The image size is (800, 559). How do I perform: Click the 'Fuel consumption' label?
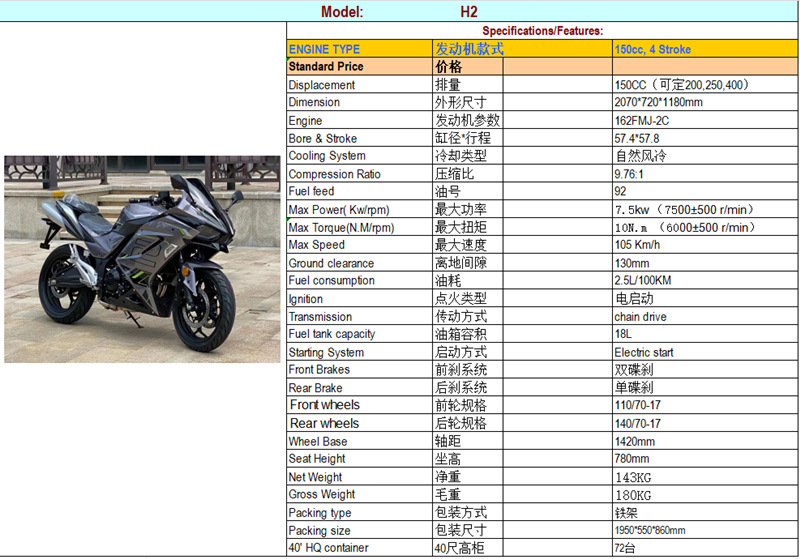331,281
